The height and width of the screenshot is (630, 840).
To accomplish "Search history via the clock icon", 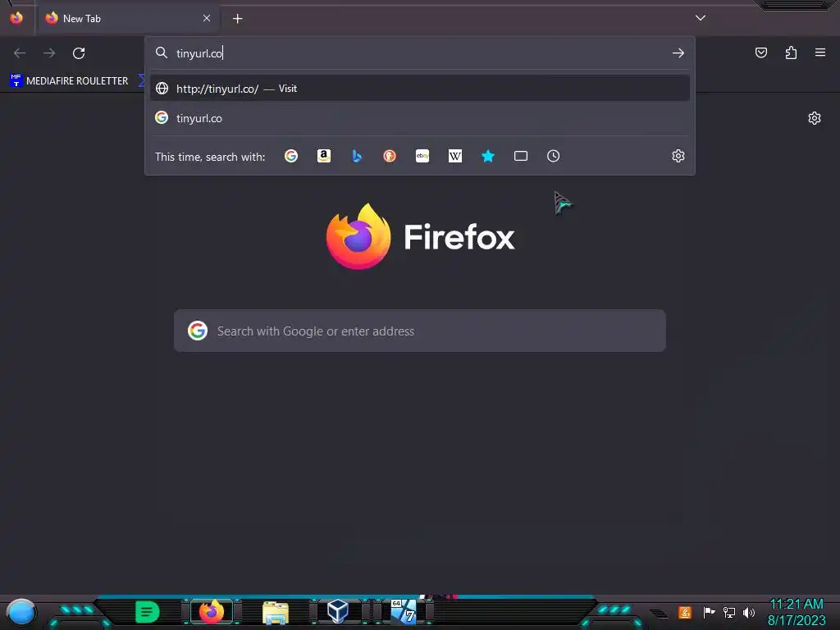I will (554, 156).
